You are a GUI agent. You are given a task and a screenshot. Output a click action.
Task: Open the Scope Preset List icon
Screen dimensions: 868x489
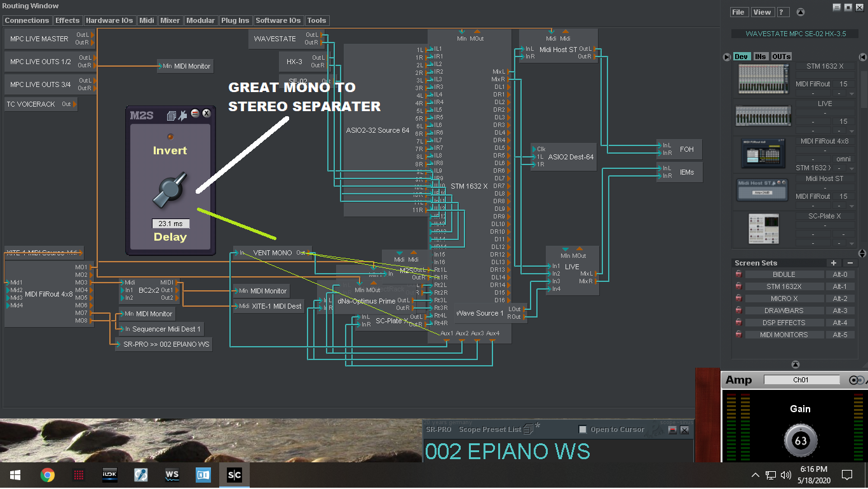coord(528,430)
